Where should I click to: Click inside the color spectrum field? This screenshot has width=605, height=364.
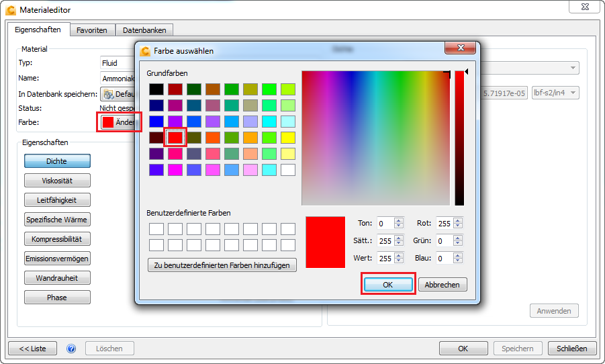[x=376, y=138]
